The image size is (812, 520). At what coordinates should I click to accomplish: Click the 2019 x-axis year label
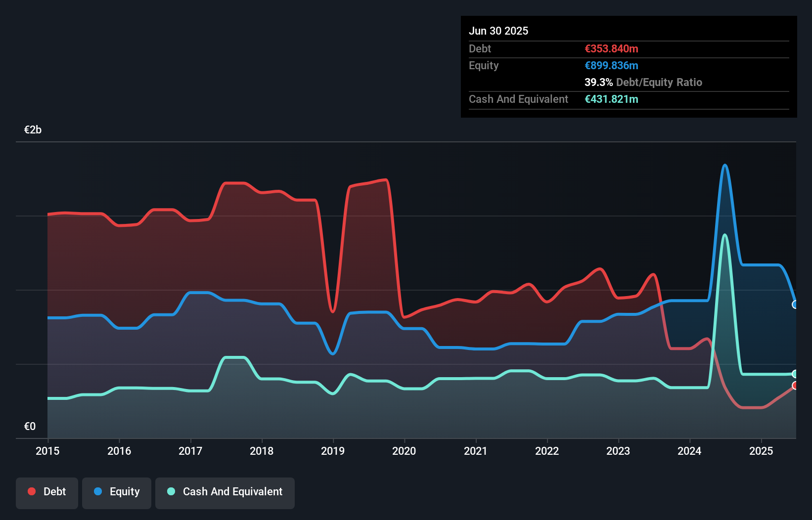333,451
